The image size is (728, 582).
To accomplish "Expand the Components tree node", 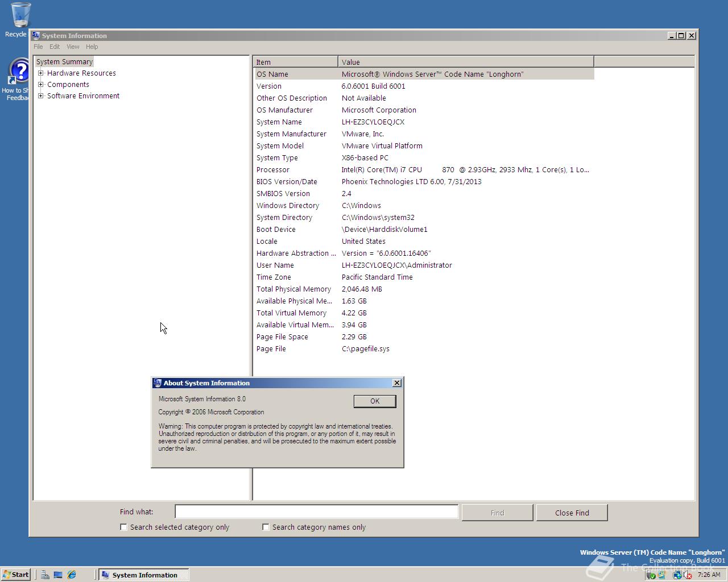I will (x=41, y=84).
